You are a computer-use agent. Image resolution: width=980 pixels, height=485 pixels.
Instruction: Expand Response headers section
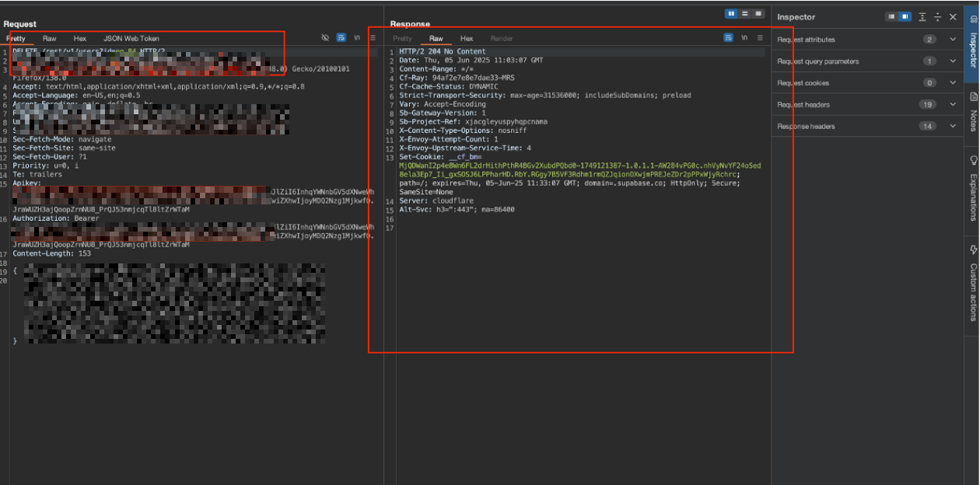click(868, 127)
